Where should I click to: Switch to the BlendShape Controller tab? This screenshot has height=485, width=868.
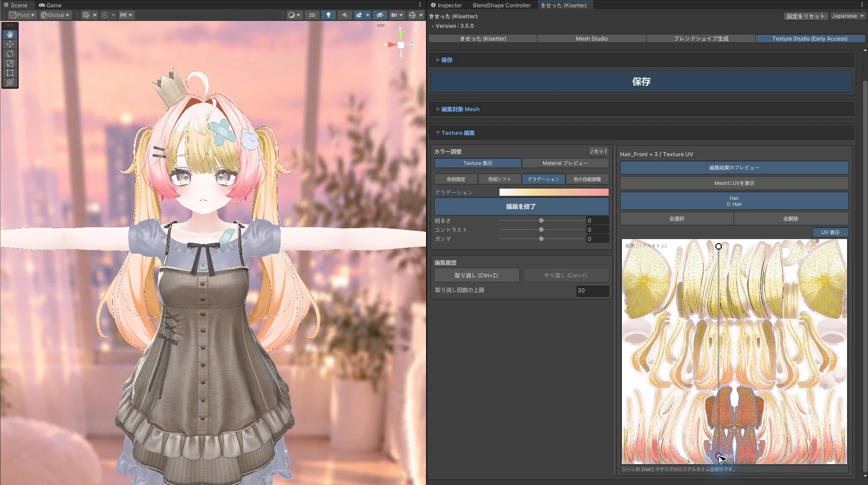501,5
